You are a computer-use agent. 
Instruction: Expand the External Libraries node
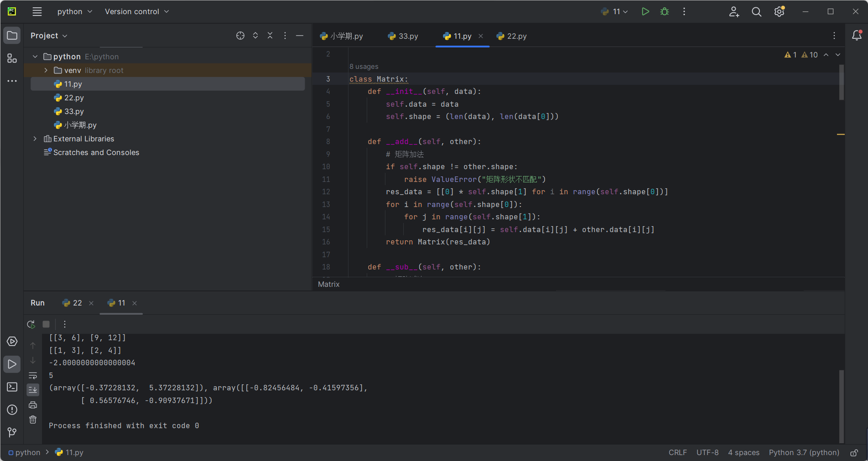[x=35, y=139]
